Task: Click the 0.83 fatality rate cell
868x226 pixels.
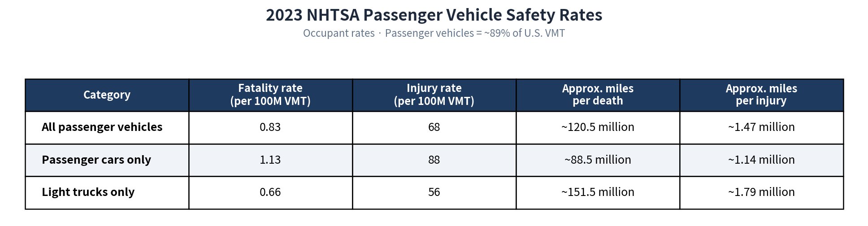Action: pyautogui.click(x=270, y=127)
